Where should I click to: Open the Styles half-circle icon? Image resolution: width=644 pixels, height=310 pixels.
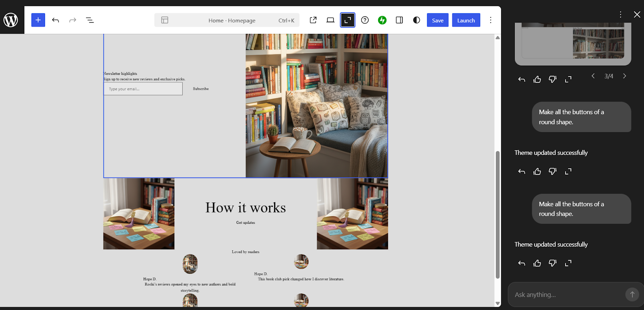tap(417, 20)
